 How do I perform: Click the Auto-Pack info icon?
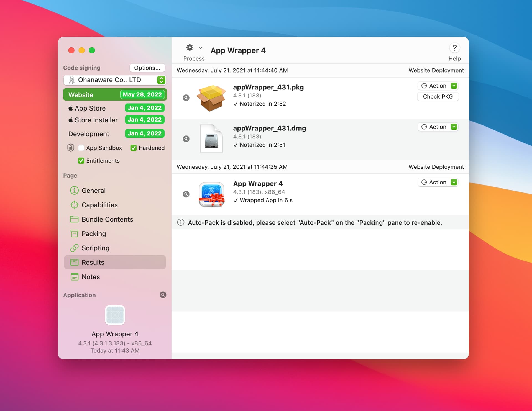coord(181,222)
